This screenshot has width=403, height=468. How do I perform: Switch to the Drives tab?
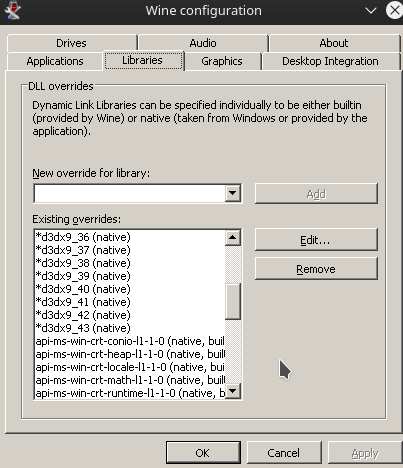point(71,43)
